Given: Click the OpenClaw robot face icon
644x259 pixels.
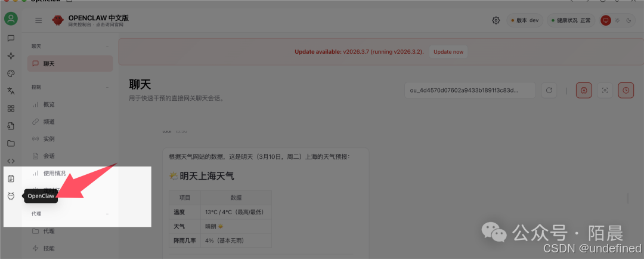Looking at the screenshot, I should [11, 196].
